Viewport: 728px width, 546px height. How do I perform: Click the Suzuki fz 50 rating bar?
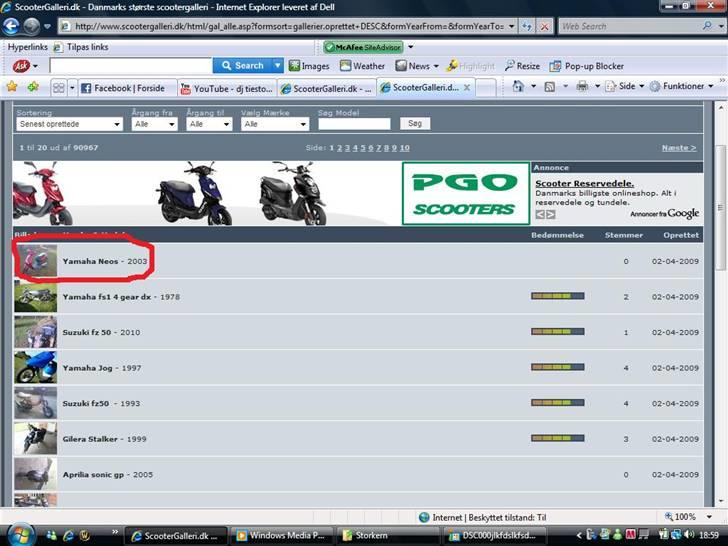(557, 331)
